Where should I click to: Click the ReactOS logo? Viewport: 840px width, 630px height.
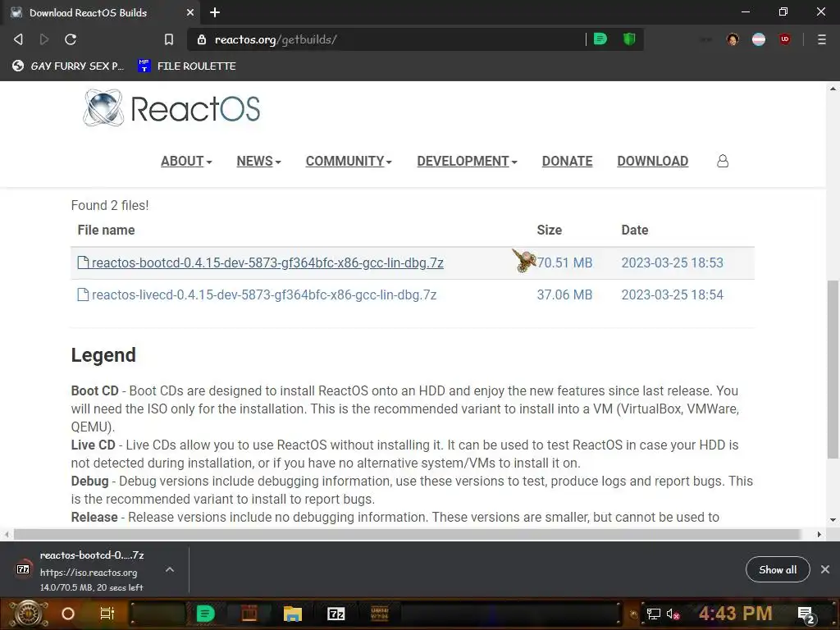point(171,109)
